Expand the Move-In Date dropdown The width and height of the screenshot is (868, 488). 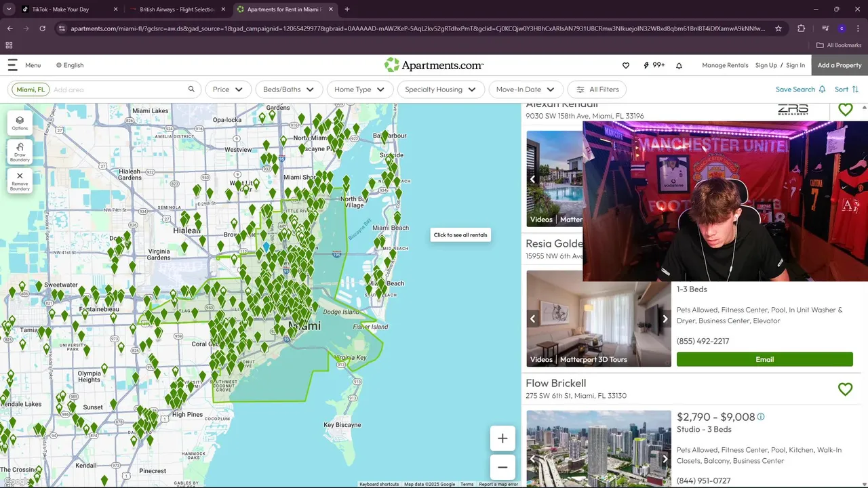[525, 89]
